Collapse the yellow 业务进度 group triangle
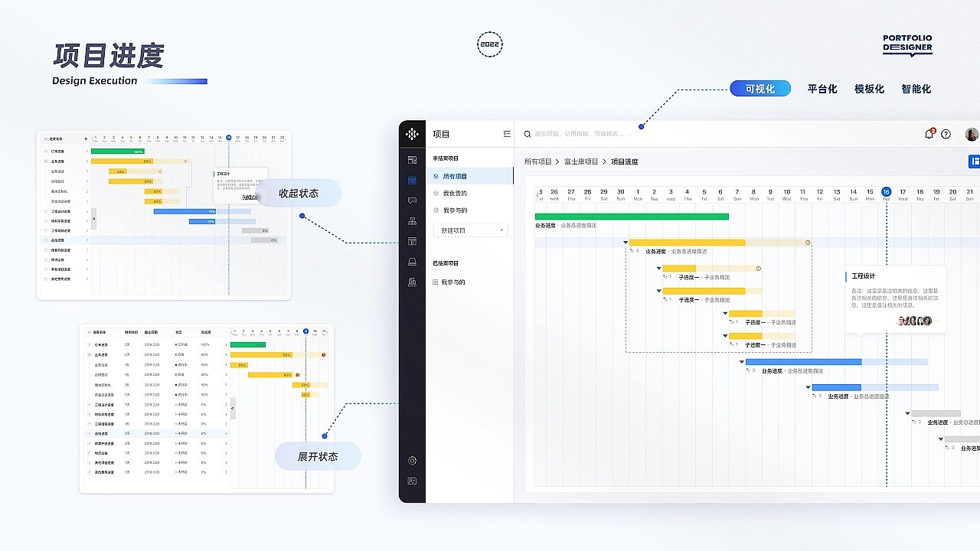The height and width of the screenshot is (551, 980). click(x=626, y=243)
